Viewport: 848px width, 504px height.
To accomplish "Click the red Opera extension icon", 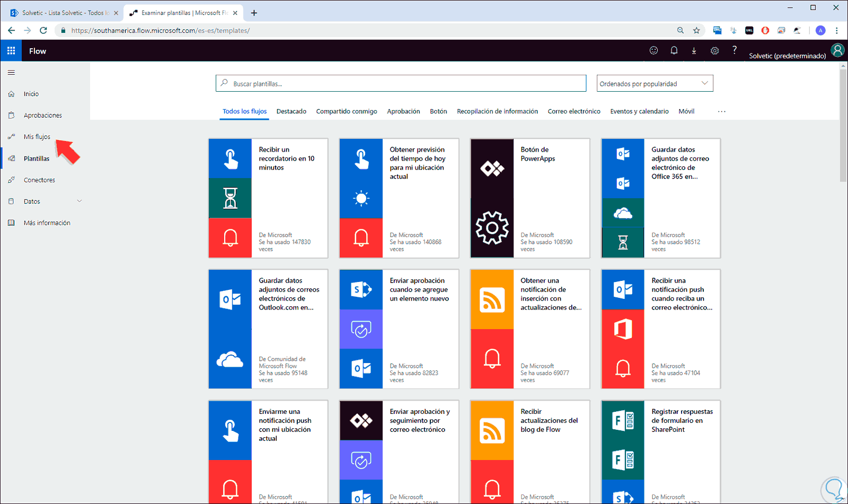I will (765, 30).
